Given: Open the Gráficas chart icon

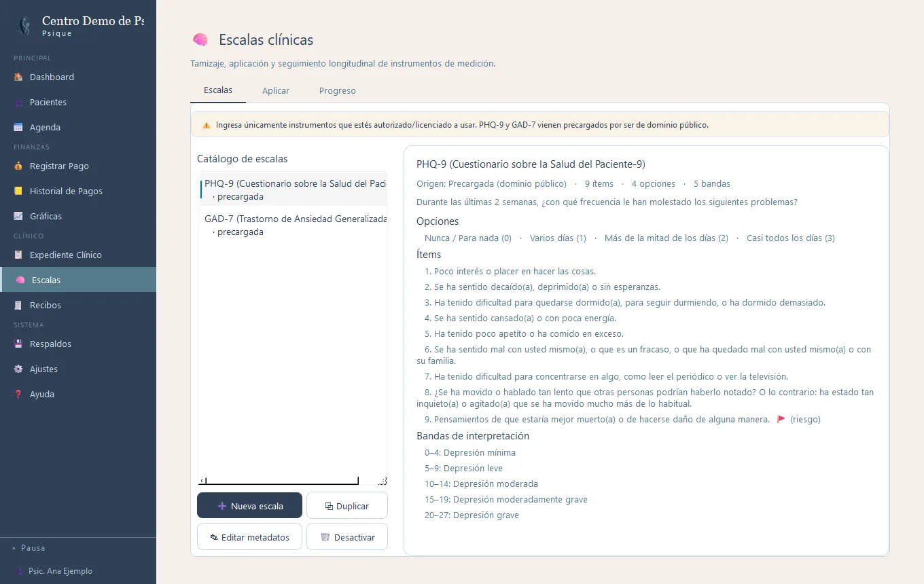Looking at the screenshot, I should click(x=18, y=217).
